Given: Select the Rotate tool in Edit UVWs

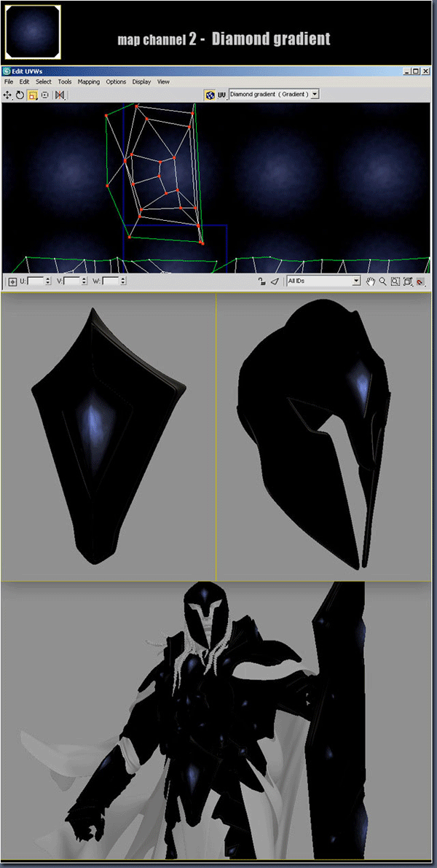Looking at the screenshot, I should [x=20, y=95].
